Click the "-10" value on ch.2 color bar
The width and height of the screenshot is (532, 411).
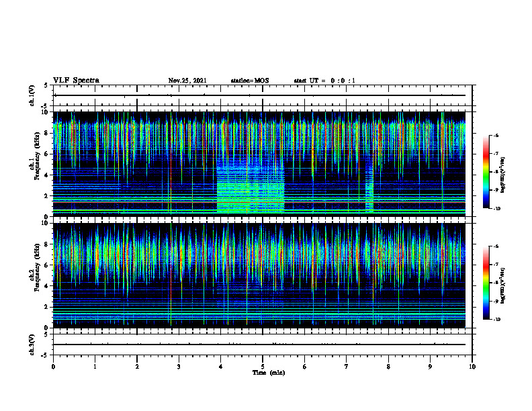(497, 320)
